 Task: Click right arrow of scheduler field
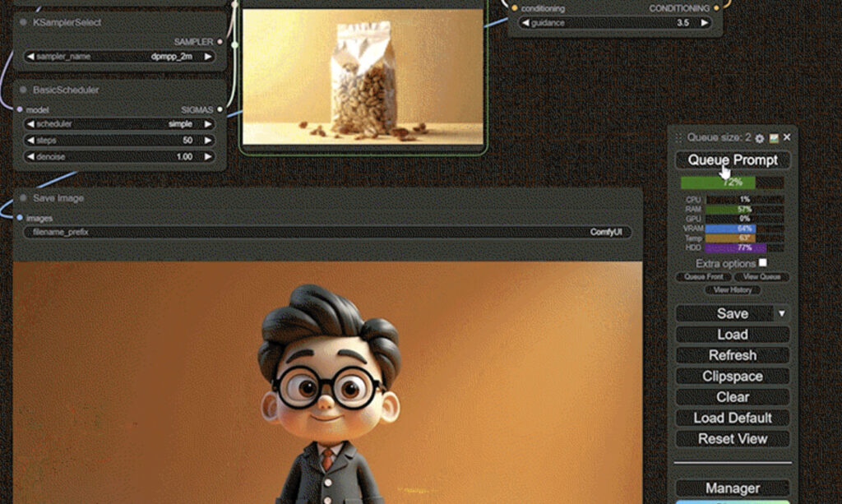(x=208, y=124)
